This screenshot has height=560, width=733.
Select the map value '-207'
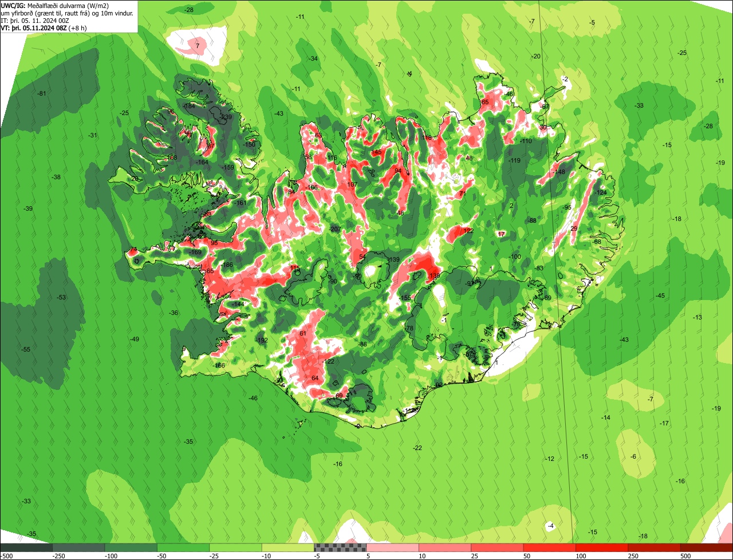(x=335, y=229)
